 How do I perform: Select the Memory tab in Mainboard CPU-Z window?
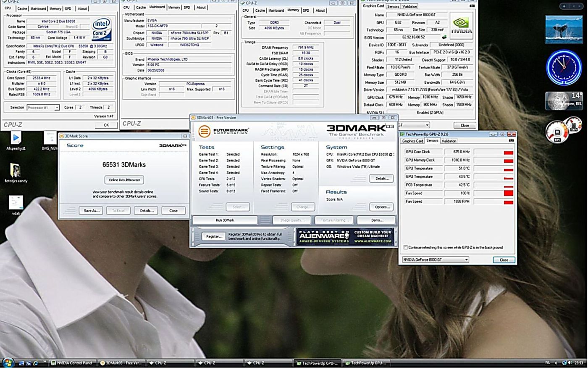tap(174, 7)
